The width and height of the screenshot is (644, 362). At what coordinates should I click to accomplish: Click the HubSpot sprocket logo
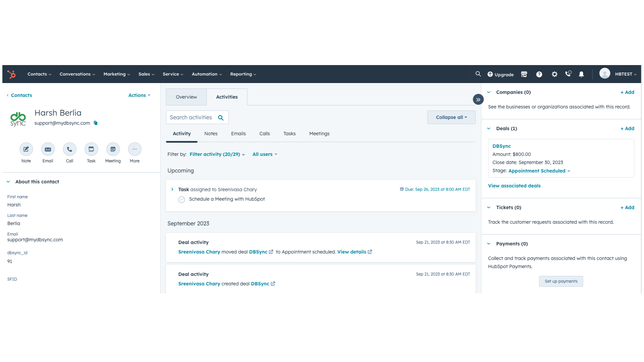[12, 74]
